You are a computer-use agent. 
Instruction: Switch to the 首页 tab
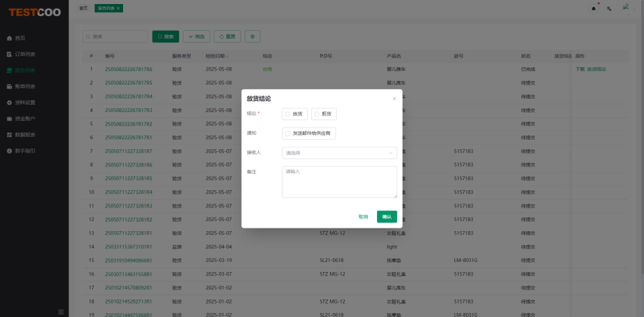pos(83,8)
